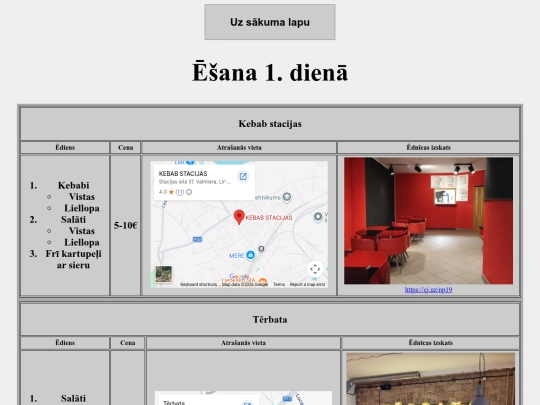Click the 'KEBAB STACIJAS' map card title
Viewport: 540px width, 405px height.
[x=183, y=174]
